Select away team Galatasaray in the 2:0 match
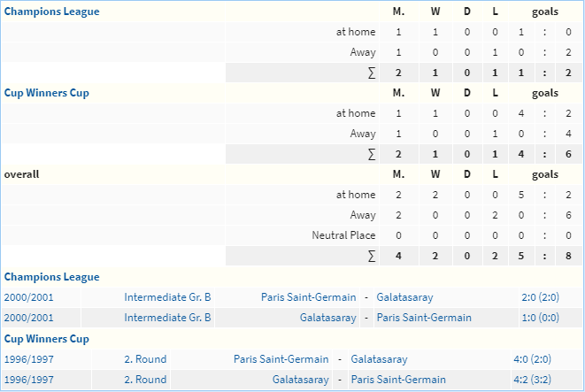Viewport: 585px width, 392px height. click(404, 297)
